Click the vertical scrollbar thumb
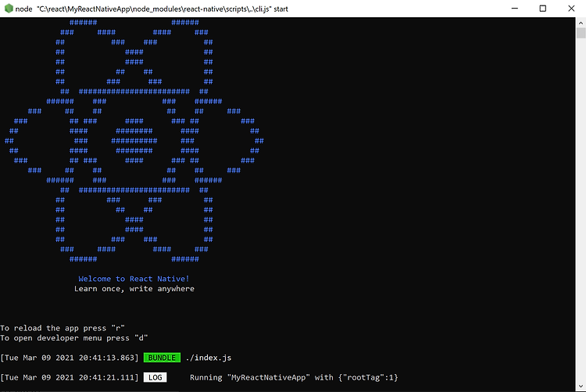Image resolution: width=586 pixels, height=392 pixels. 581,33
